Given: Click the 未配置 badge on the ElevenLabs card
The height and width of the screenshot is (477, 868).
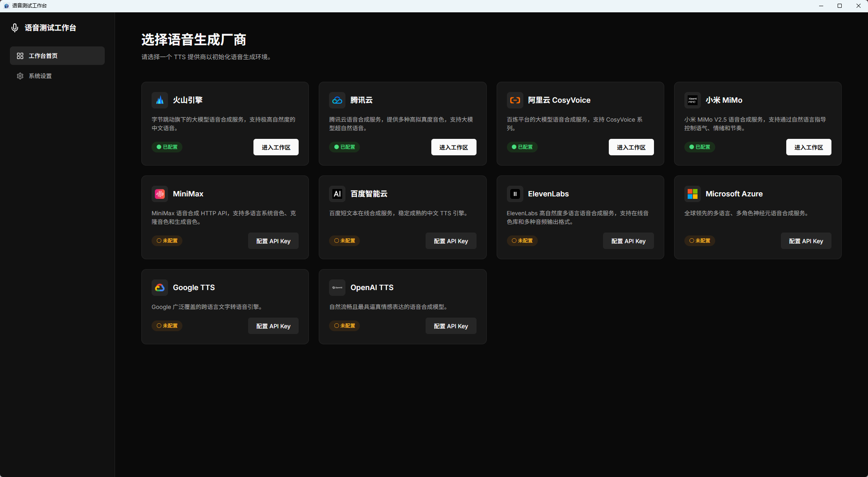Looking at the screenshot, I should (x=522, y=241).
